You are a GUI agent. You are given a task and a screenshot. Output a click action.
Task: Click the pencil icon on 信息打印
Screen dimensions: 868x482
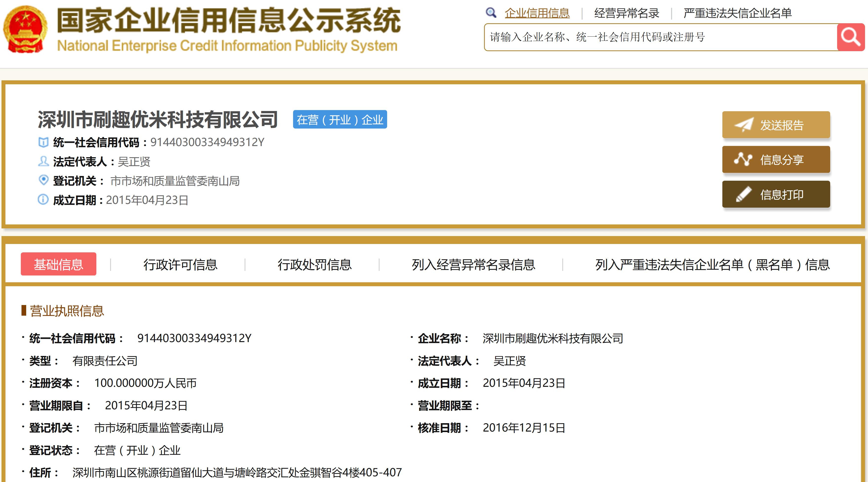point(744,194)
